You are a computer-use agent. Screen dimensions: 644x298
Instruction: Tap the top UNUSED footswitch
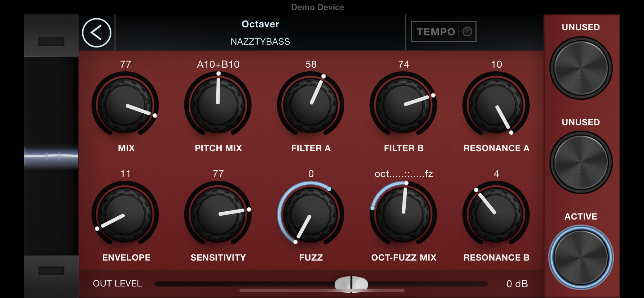pos(581,68)
